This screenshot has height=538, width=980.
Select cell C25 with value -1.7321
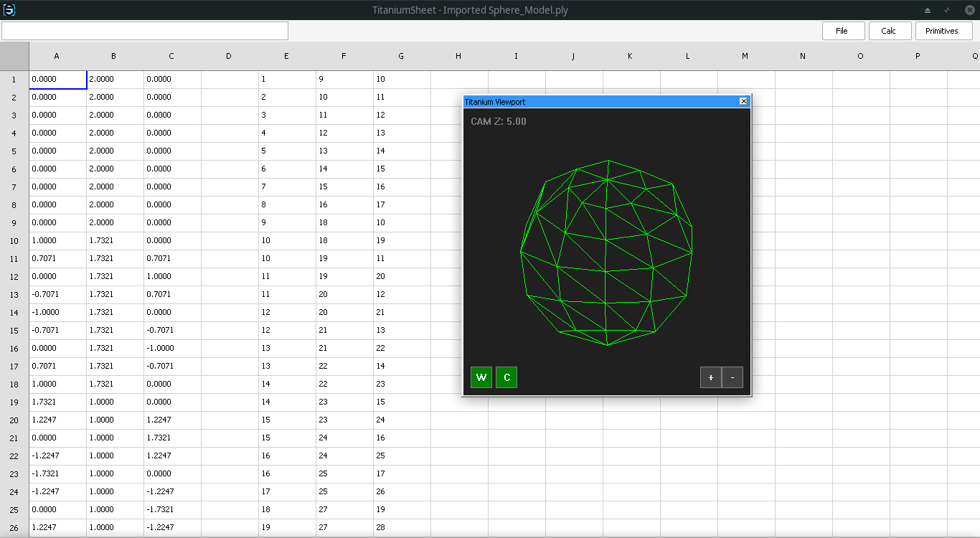pos(172,510)
